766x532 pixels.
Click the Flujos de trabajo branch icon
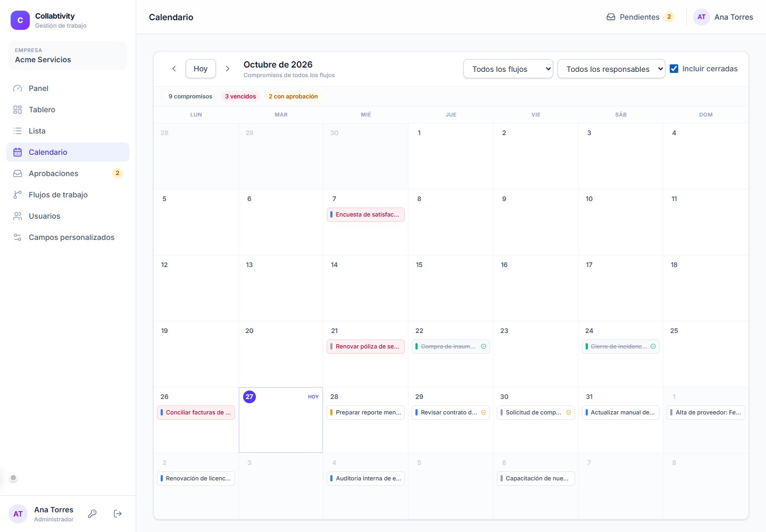[18, 195]
